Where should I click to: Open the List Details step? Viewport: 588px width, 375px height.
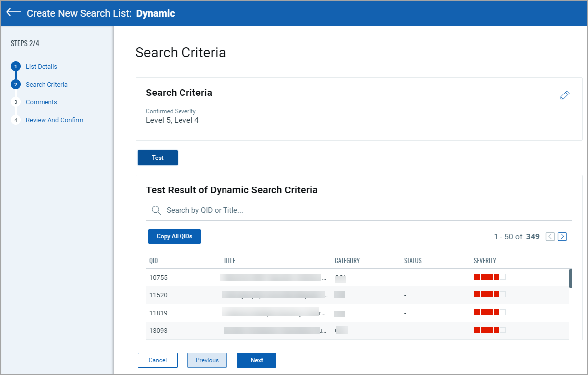tap(42, 66)
